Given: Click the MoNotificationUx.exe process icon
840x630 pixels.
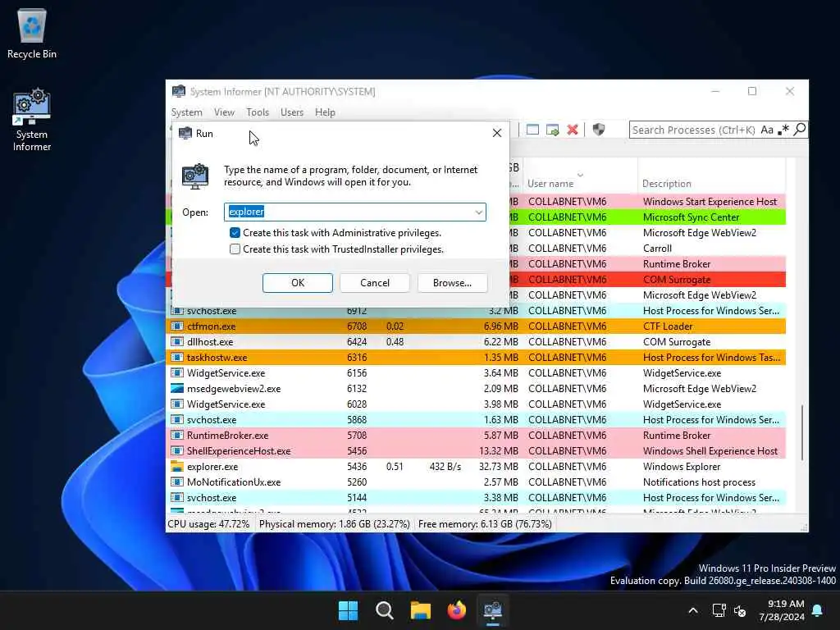Looking at the screenshot, I should point(177,482).
